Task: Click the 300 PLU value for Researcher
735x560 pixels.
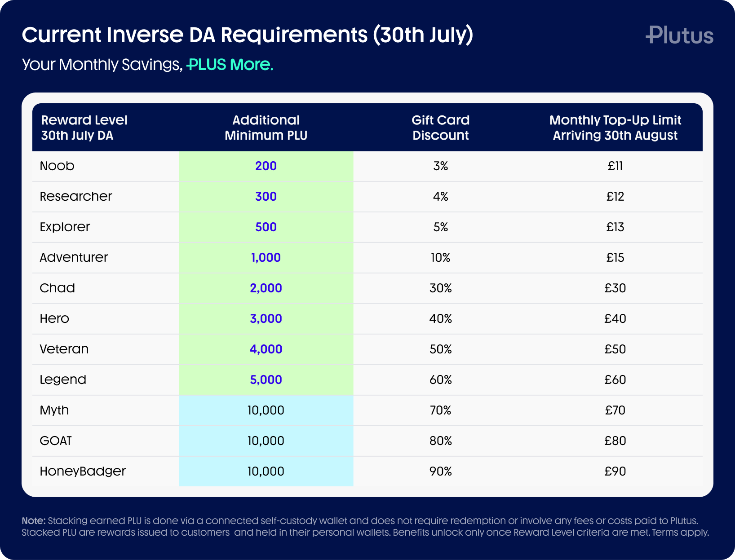Action: click(266, 196)
